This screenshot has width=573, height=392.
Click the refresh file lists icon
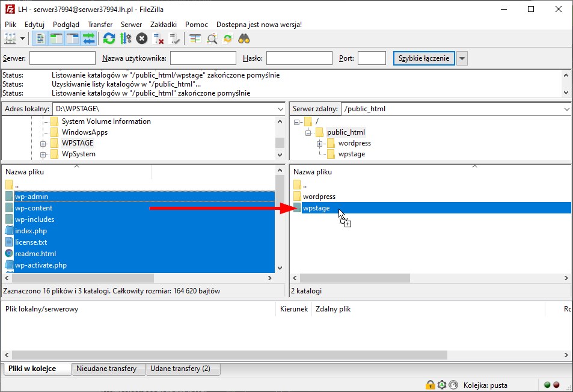109,38
